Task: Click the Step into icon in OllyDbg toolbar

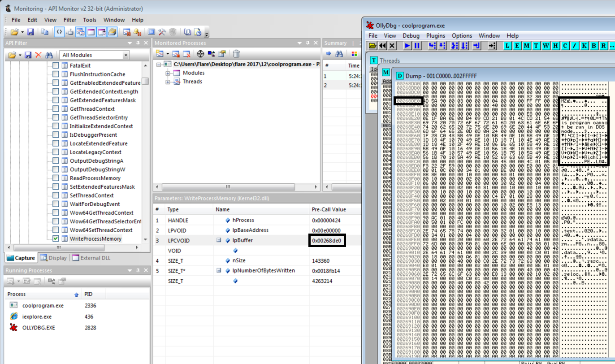Action: pos(432,46)
